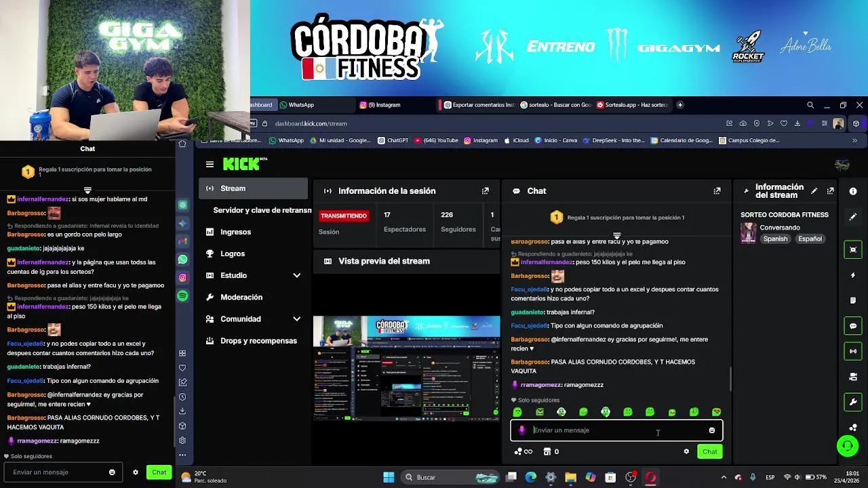The width and height of the screenshot is (868, 488).
Task: Toggle the wrench widget in right toolbar
Action: [x=853, y=402]
